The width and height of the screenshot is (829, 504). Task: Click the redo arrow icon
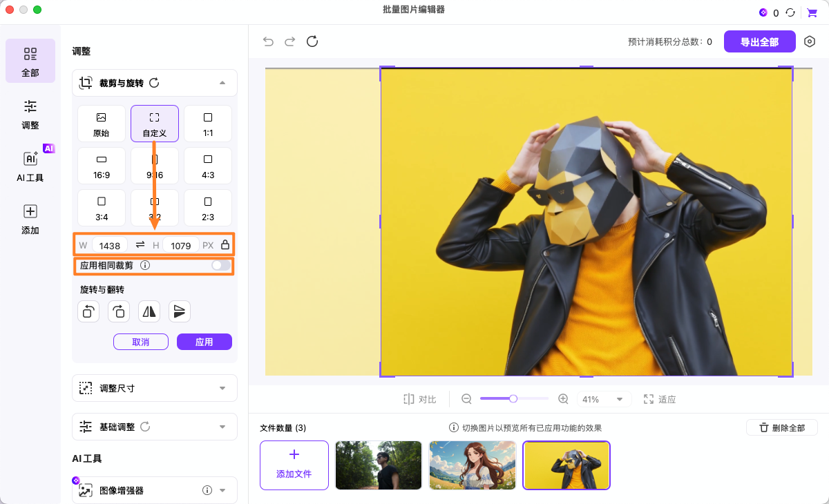[x=290, y=41]
